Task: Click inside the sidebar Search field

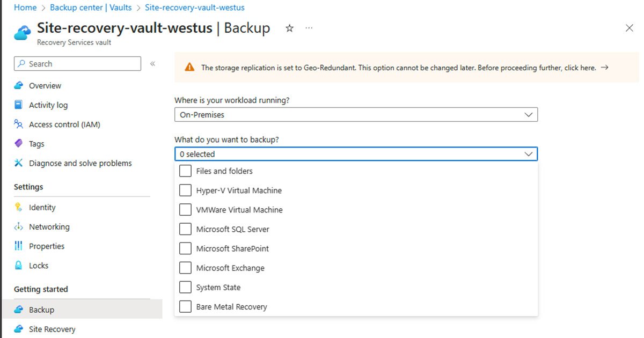Action: pos(77,63)
